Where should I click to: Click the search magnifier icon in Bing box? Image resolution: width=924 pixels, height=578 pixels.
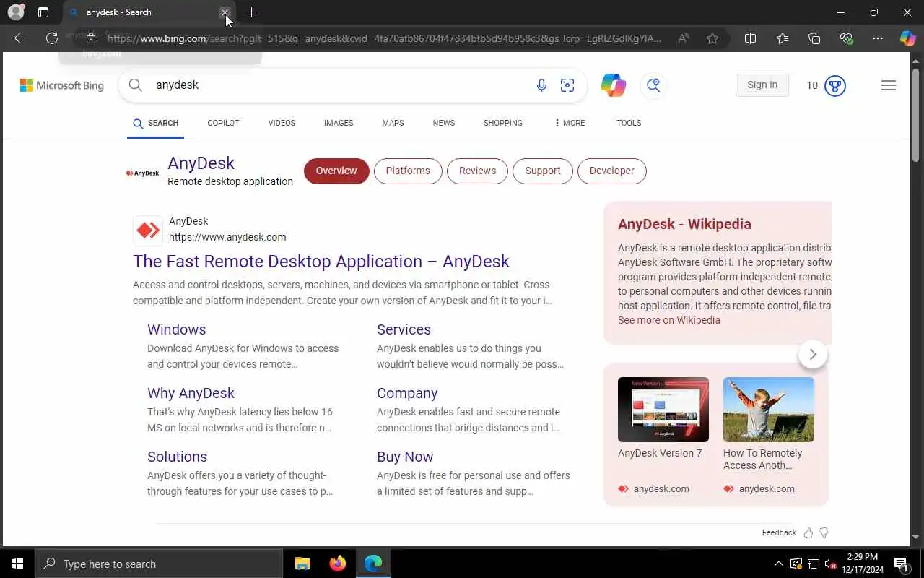click(135, 85)
